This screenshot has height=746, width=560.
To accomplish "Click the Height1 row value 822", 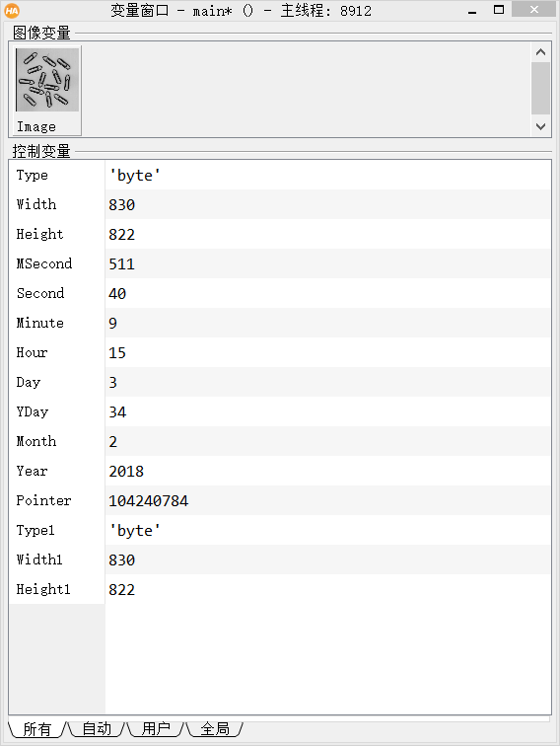I will (x=121, y=589).
